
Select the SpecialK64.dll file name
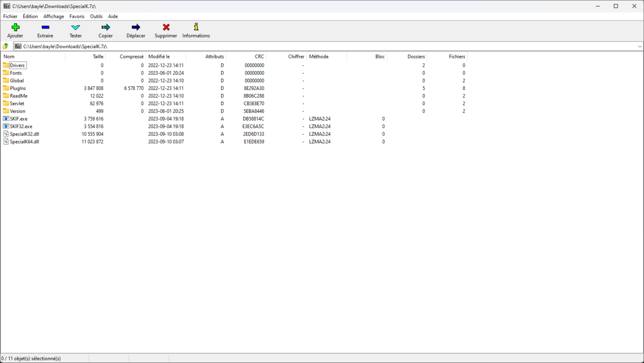coord(25,142)
